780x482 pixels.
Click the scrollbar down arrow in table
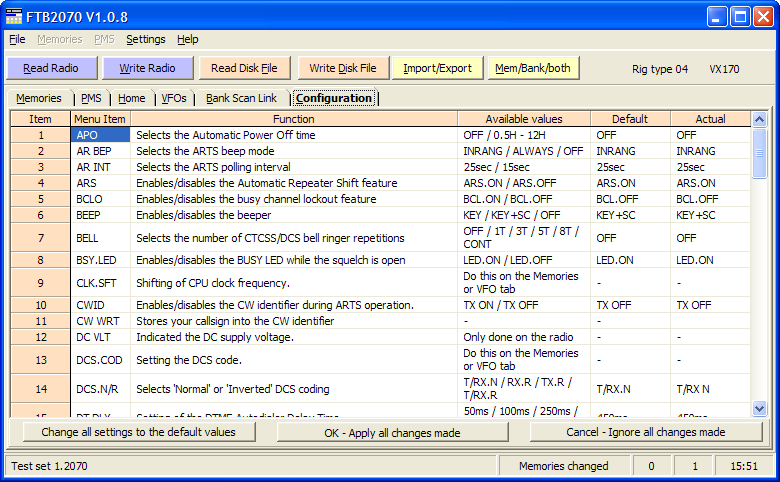[x=759, y=409]
